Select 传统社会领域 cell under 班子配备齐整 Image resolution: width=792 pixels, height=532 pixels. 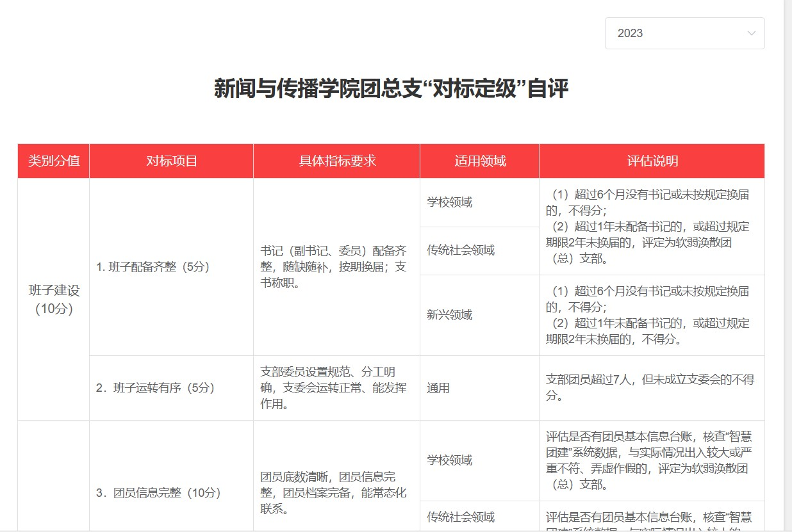pos(461,250)
